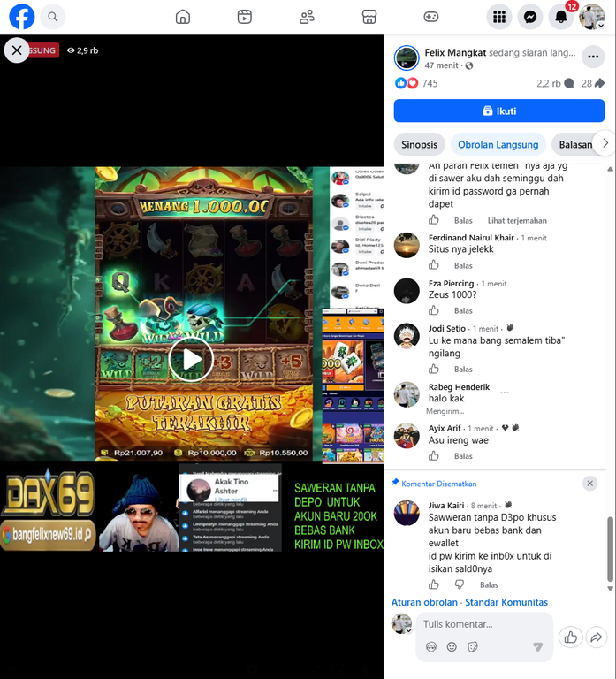Open Rabeg Henderik's profile name
Viewport: 616px width, 679px height.
(459, 387)
